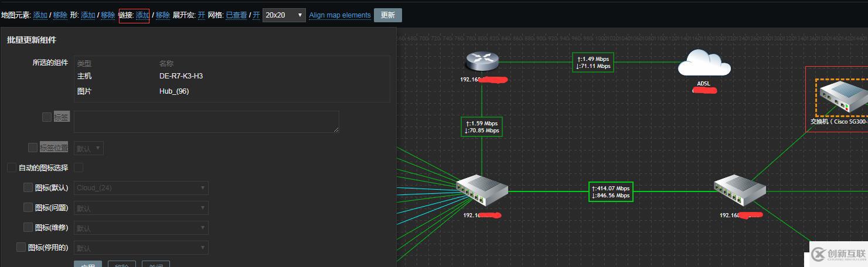Remove a shape via 形 移除

click(108, 15)
